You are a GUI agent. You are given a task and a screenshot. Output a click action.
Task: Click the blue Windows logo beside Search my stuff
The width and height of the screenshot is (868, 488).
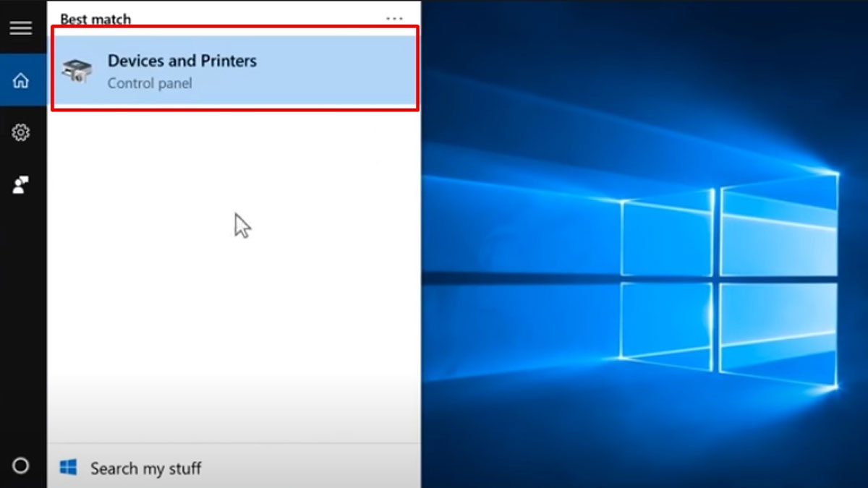pos(69,468)
